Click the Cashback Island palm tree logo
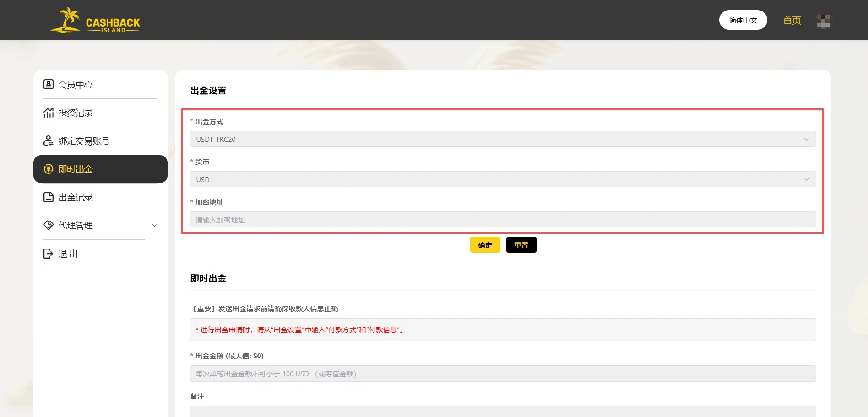868x417 pixels. click(66, 20)
